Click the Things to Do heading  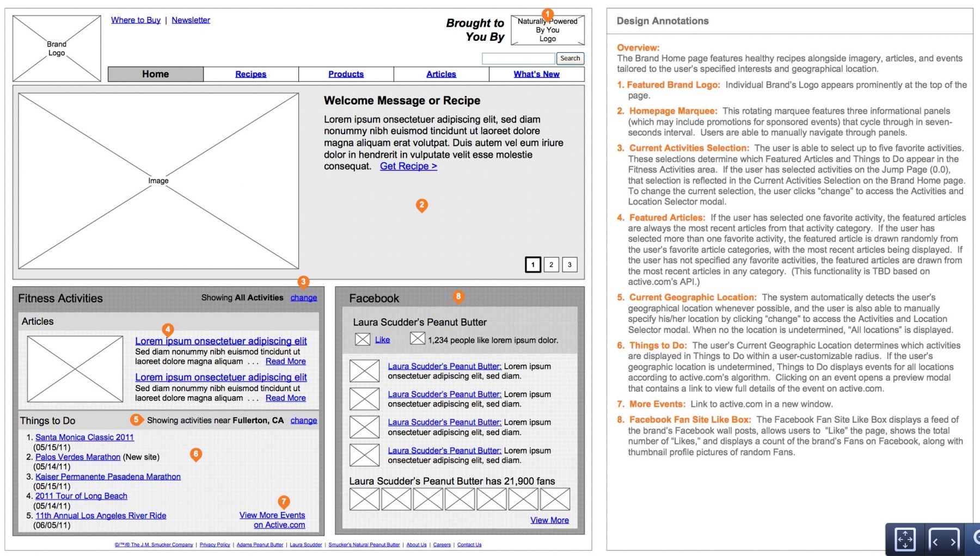tap(48, 421)
